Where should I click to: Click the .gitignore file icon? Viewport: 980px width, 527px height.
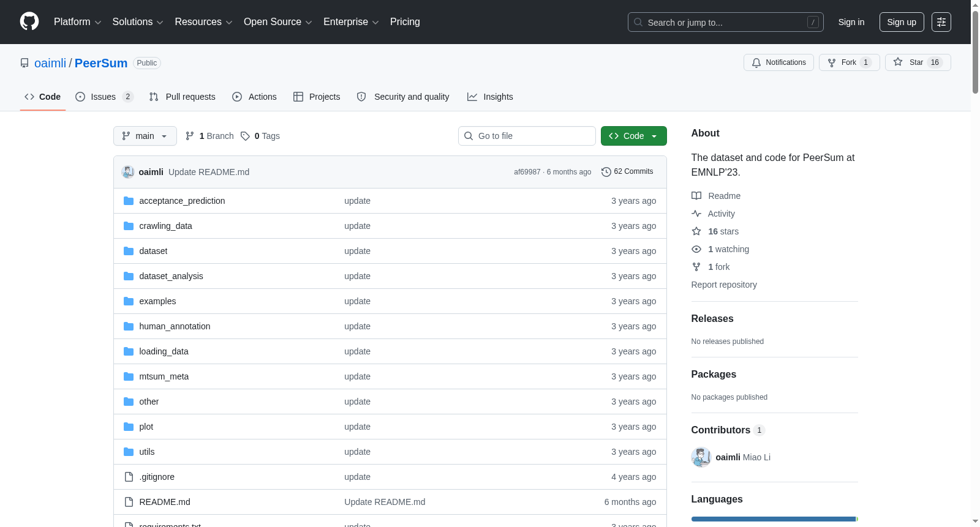click(129, 477)
